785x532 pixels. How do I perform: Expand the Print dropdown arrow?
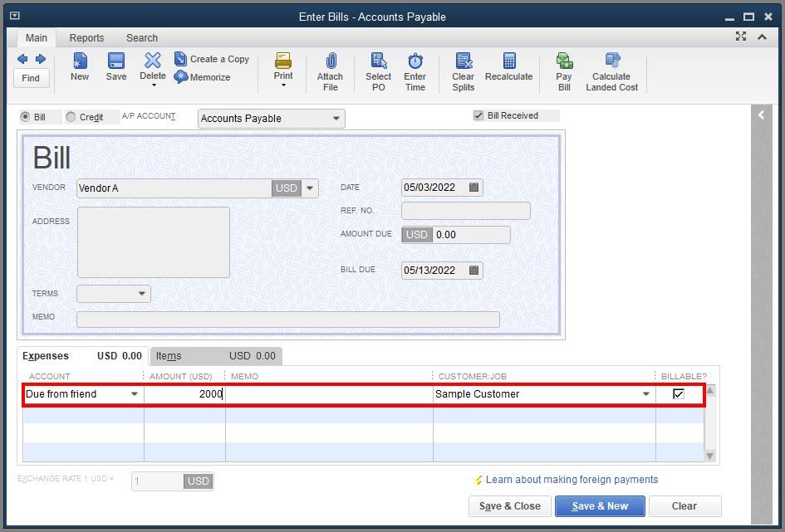pyautogui.click(x=283, y=85)
